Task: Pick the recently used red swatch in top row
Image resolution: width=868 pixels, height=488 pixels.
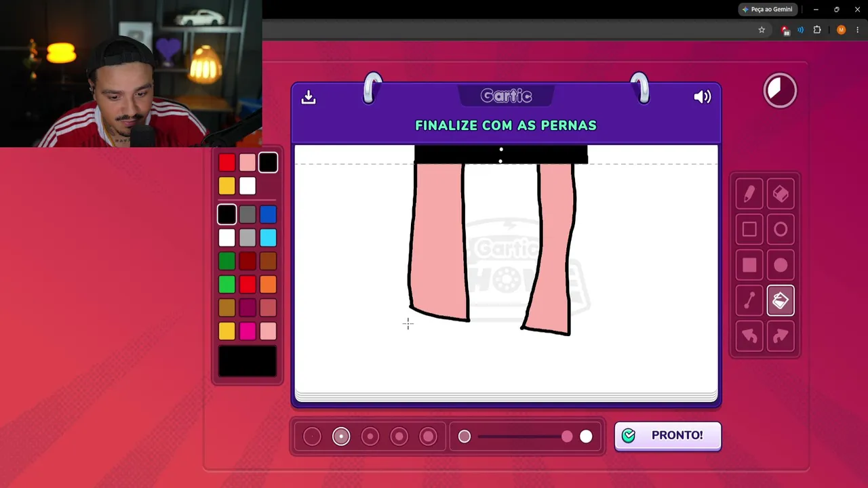Action: (x=227, y=163)
